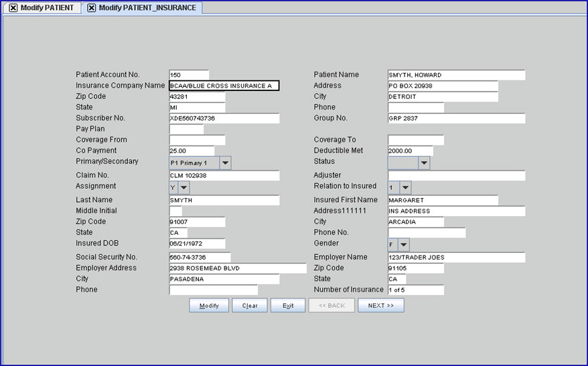
Task: Edit Insured First Name field MARGARET
Action: tap(443, 201)
